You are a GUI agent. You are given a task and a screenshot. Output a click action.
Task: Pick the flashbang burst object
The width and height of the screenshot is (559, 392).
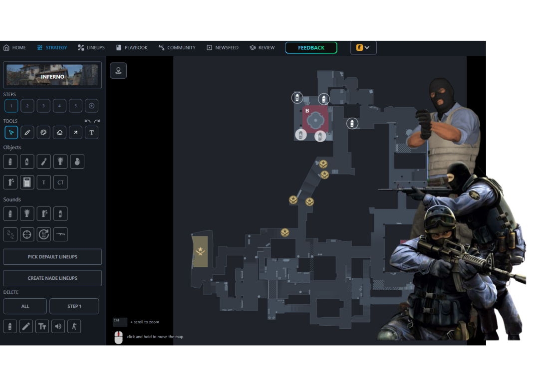coord(60,162)
